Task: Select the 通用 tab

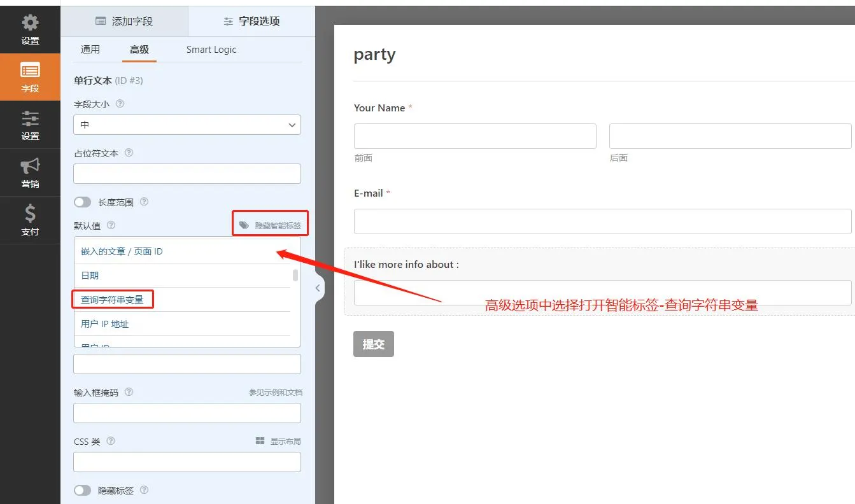Action: pyautogui.click(x=90, y=50)
